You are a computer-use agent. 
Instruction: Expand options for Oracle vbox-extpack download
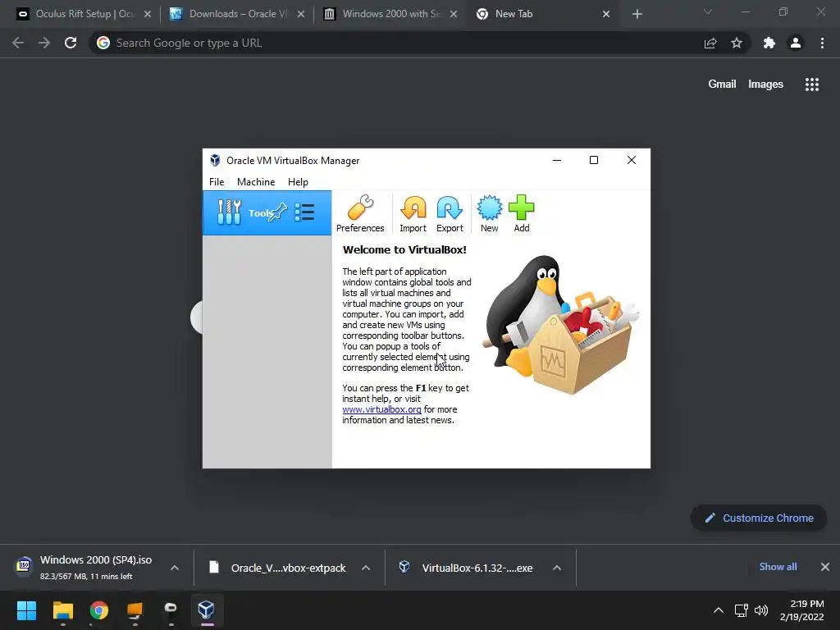(366, 568)
